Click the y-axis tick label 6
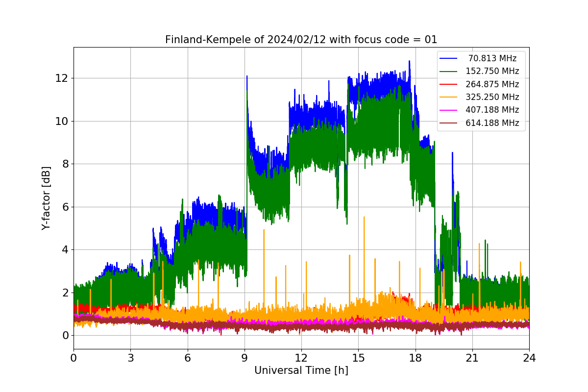 point(65,207)
